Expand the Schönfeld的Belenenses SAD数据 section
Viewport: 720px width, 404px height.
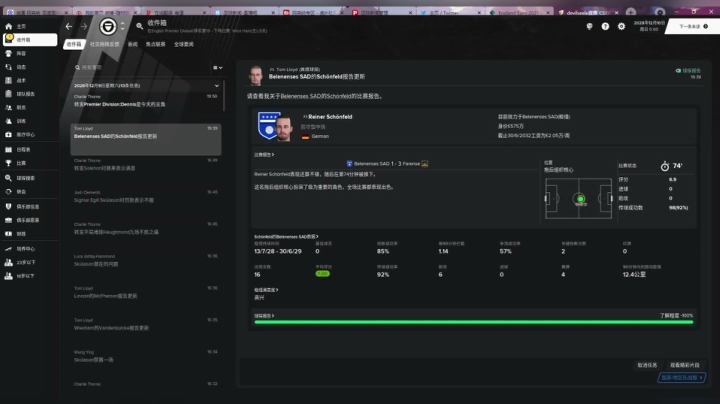pos(286,237)
